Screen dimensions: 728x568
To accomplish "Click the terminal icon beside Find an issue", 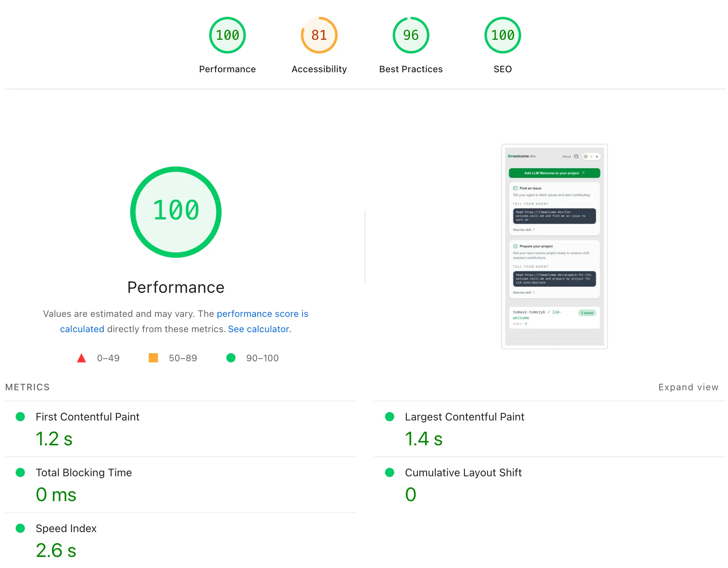I will click(515, 189).
